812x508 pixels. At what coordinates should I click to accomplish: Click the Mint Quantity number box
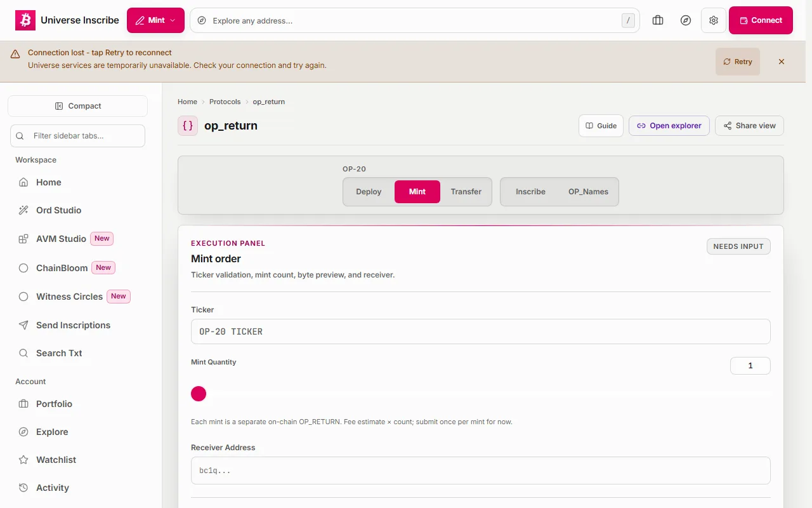(x=750, y=366)
